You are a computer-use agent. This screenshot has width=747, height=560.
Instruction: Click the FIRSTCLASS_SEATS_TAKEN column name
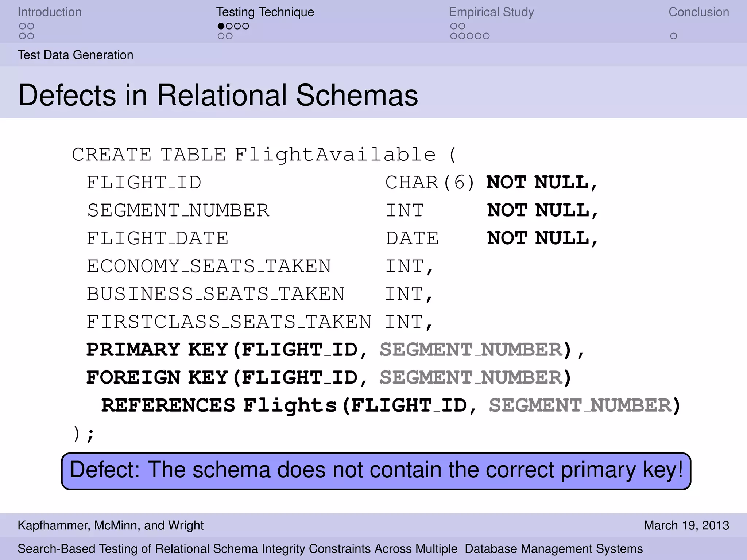(229, 322)
